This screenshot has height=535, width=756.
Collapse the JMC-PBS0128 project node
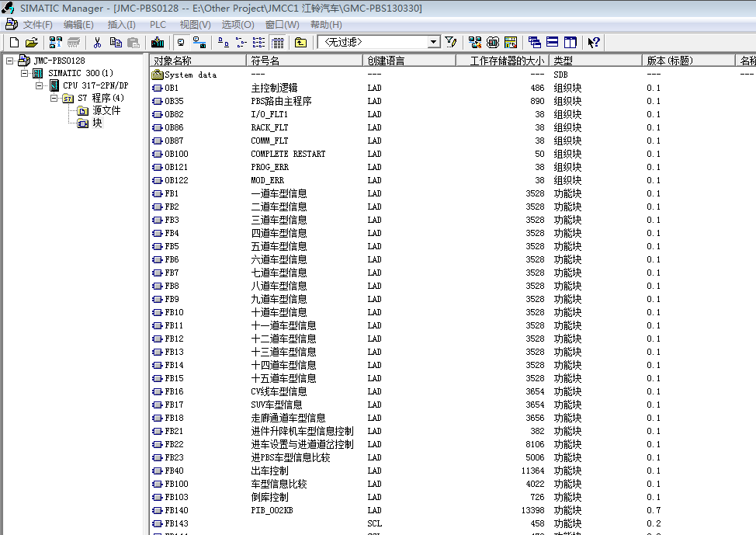tap(9, 61)
